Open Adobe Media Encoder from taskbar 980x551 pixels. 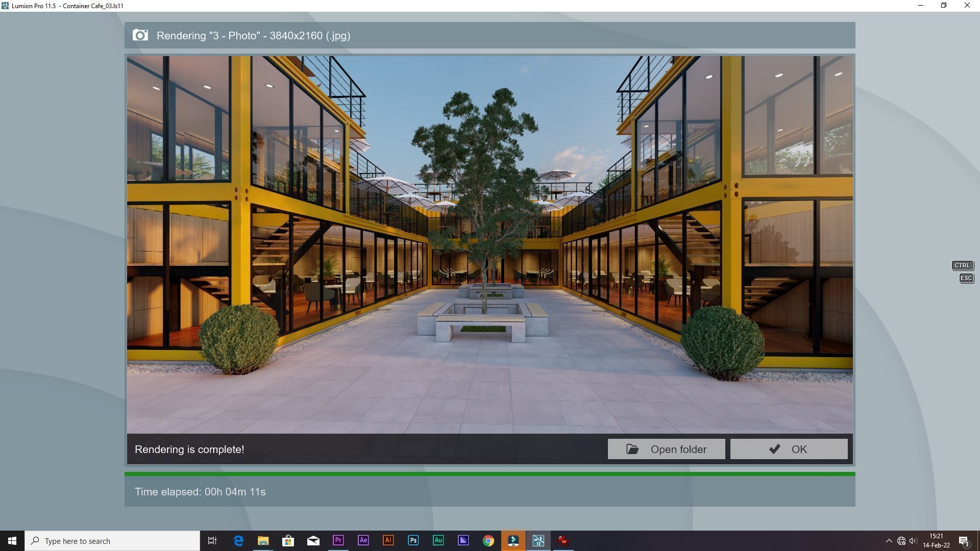click(x=463, y=541)
